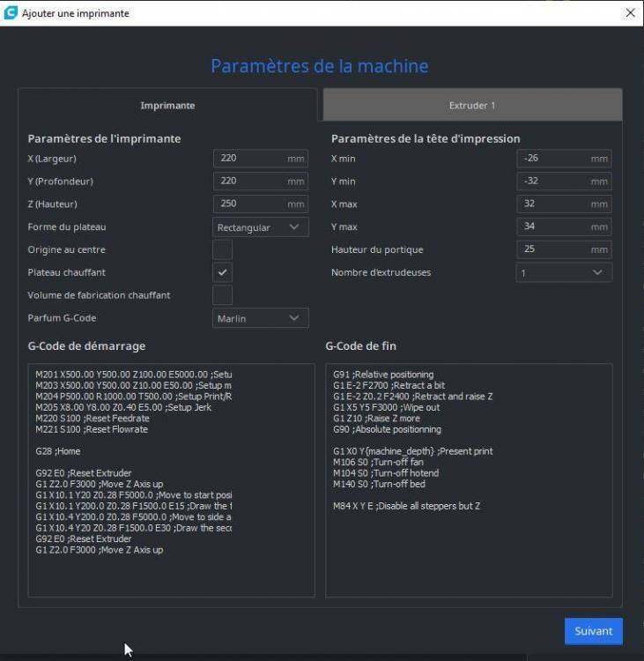Screen dimensions: 644x661
Task: Open the Parfum G-Code dropdown
Action: [x=261, y=318]
